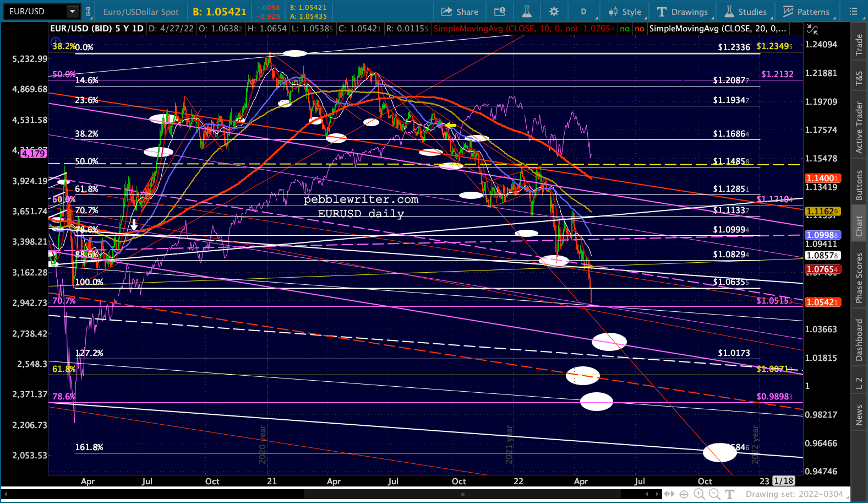Click the magenta $0.98983 label
868x503 pixels.
[x=774, y=397]
